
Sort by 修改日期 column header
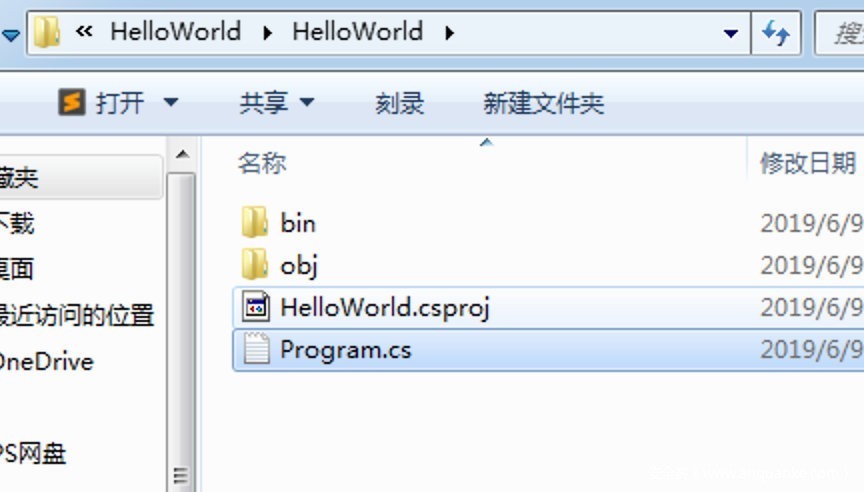807,163
